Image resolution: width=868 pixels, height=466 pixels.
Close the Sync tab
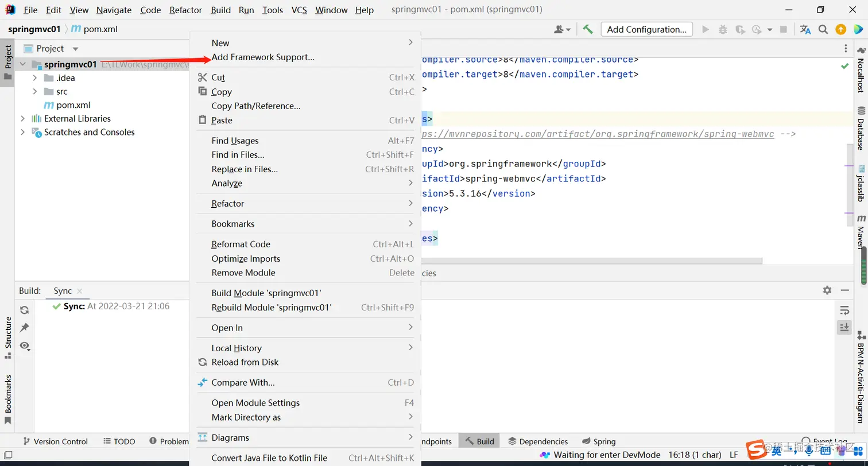click(79, 291)
